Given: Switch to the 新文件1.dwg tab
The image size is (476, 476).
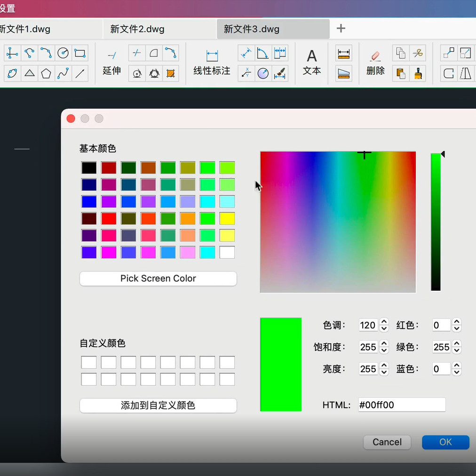Looking at the screenshot, I should (50, 29).
